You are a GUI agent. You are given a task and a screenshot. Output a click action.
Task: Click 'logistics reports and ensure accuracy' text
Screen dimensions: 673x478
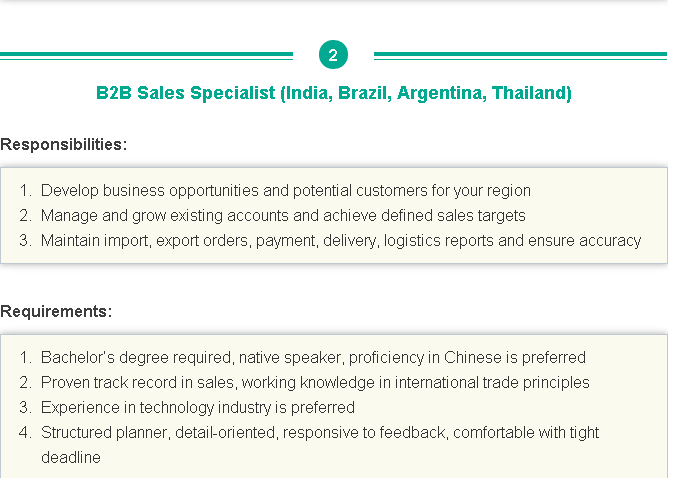tap(512, 241)
